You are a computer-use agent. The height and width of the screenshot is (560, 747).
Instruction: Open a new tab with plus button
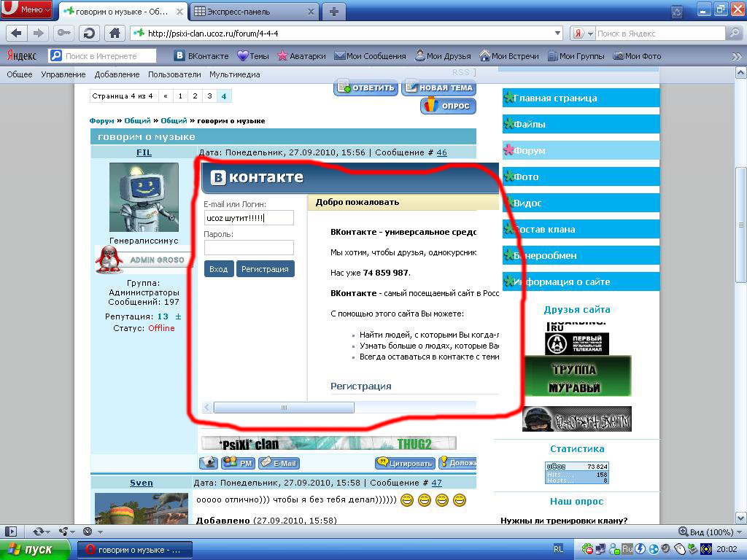click(x=334, y=12)
